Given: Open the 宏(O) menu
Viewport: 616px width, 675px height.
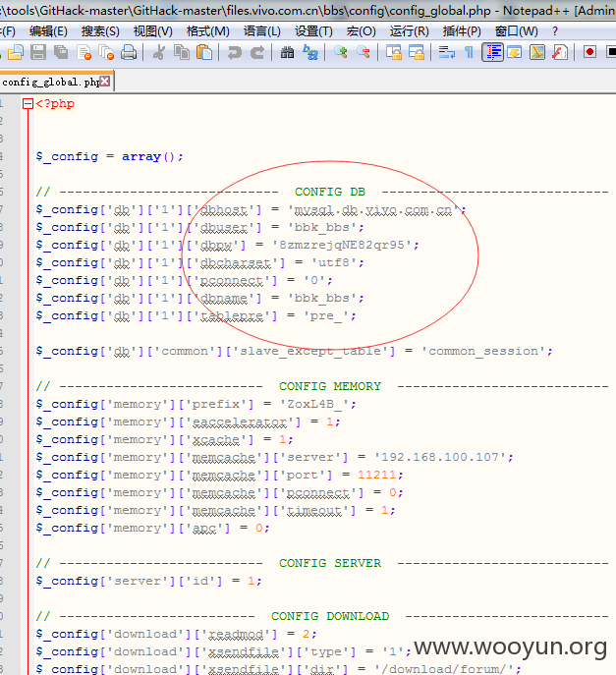Looking at the screenshot, I should 362,31.
